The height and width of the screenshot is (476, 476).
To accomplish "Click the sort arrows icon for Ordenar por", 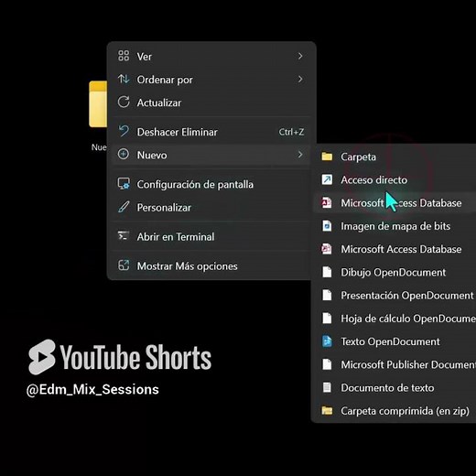I will [x=124, y=79].
